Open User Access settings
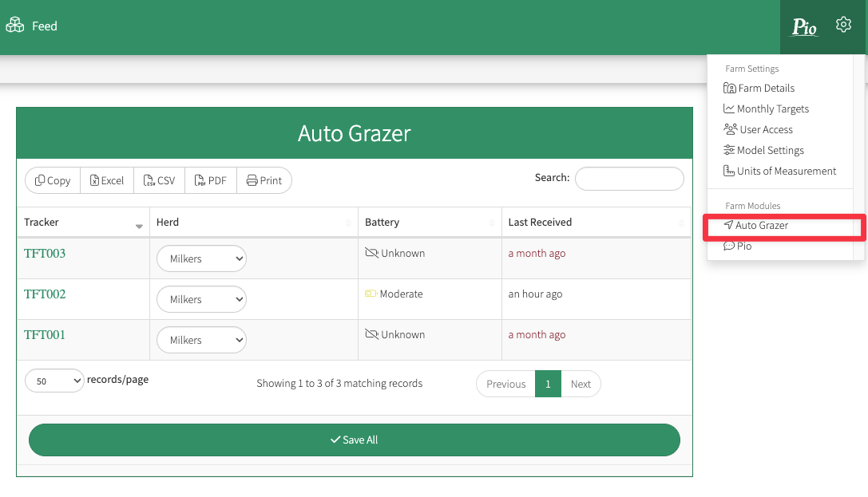Screen dimensions: 868x497 766,130
